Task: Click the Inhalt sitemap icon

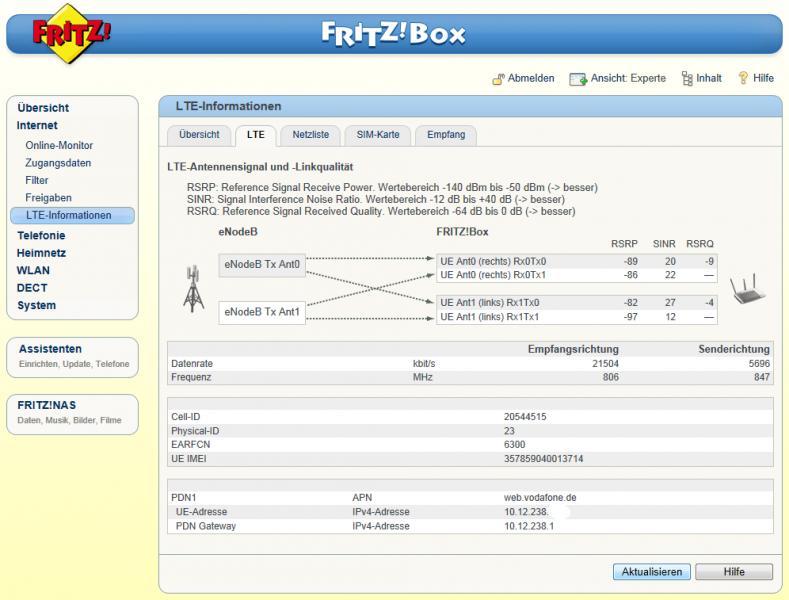Action: tap(687, 79)
